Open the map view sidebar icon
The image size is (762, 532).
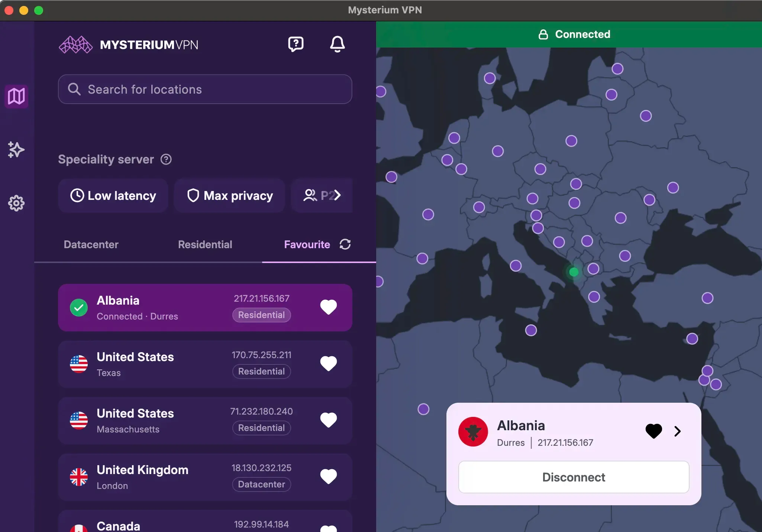click(16, 96)
